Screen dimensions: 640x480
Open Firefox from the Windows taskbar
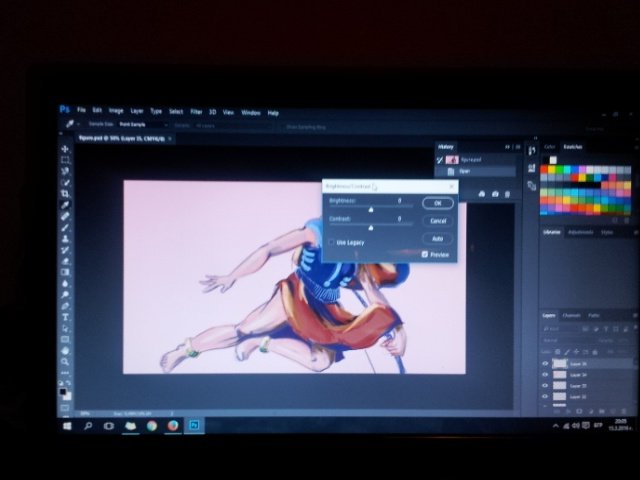(173, 425)
